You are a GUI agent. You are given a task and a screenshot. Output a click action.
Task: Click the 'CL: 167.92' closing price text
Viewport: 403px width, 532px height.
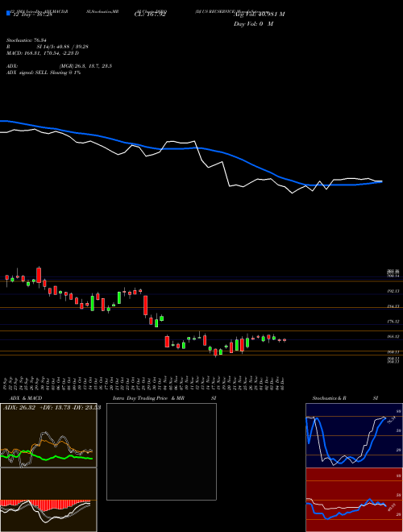pos(150,15)
